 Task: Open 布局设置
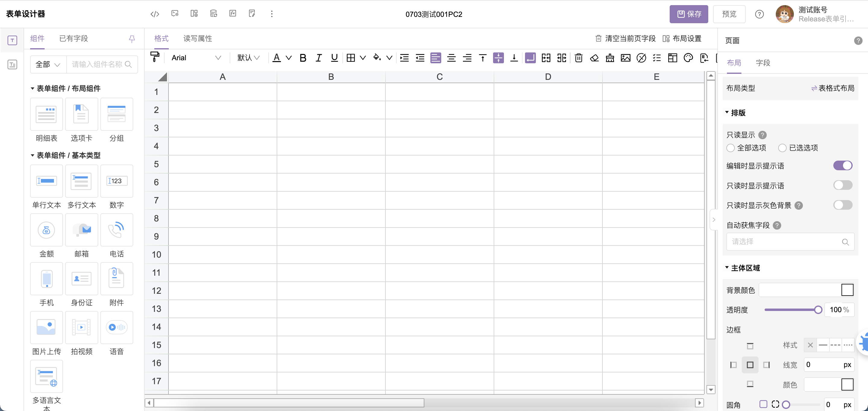pyautogui.click(x=682, y=39)
